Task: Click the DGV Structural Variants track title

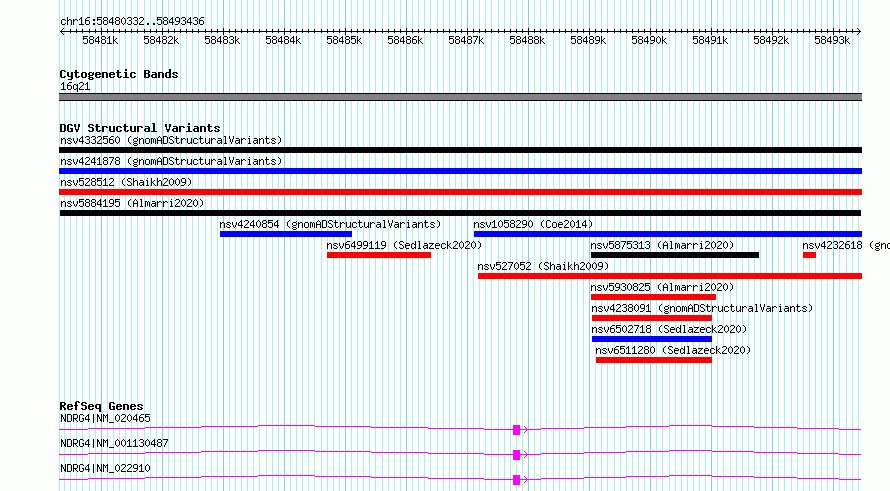Action: [140, 128]
